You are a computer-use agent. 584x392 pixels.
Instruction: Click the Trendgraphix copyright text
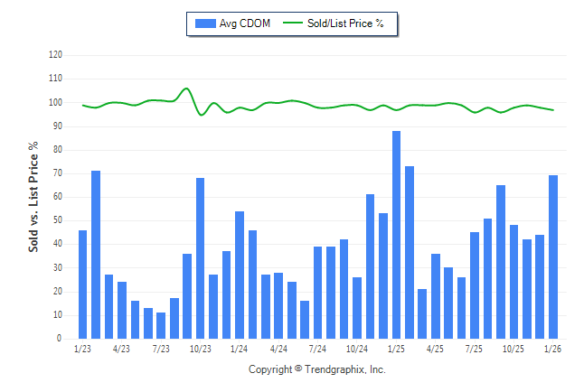click(x=316, y=370)
